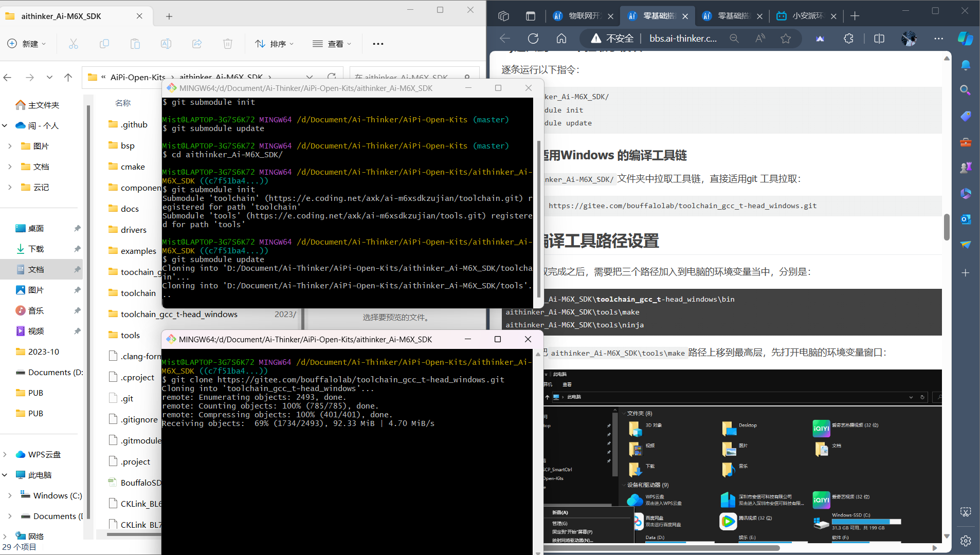This screenshot has width=980, height=555.
Task: Refresh the Edge browser page
Action: point(533,39)
